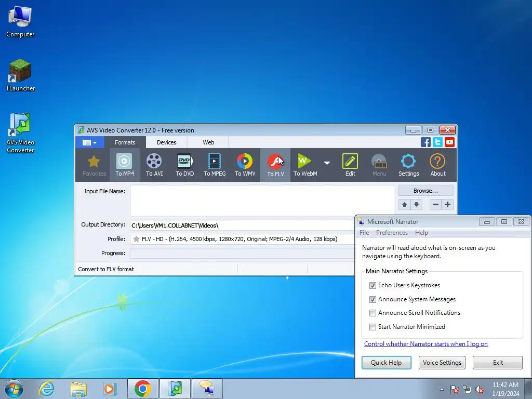Toggle Echo User's Keystrokes checkbox

(373, 285)
